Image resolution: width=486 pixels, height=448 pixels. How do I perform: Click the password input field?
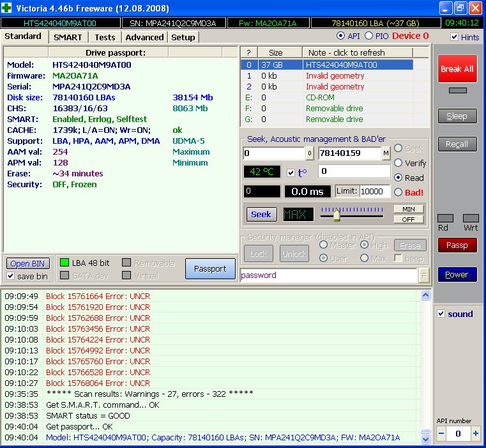pos(328,275)
